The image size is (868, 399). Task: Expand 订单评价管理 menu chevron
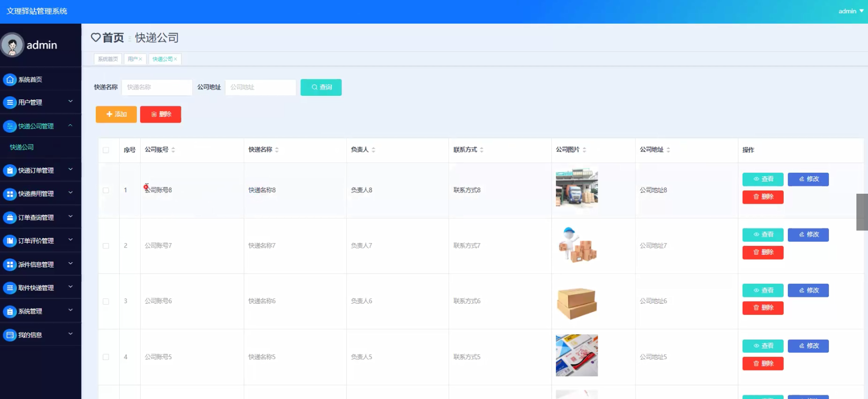point(71,240)
